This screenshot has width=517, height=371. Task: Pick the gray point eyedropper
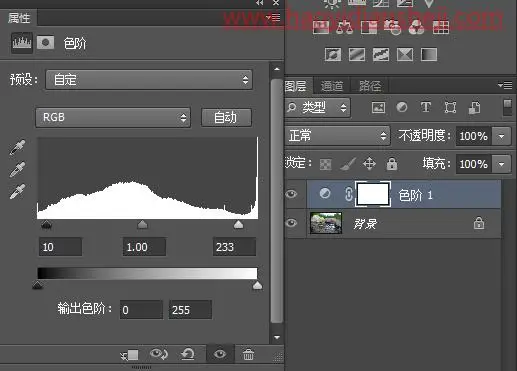click(x=17, y=169)
